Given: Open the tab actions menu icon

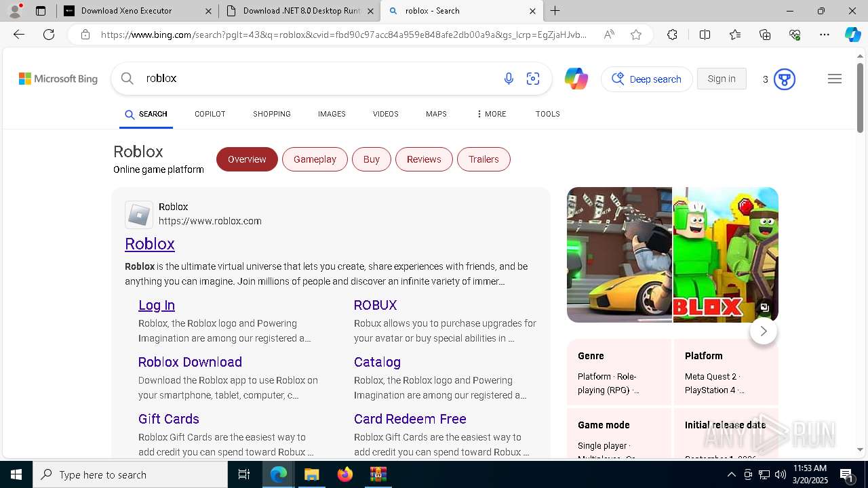Looking at the screenshot, I should (41, 11).
